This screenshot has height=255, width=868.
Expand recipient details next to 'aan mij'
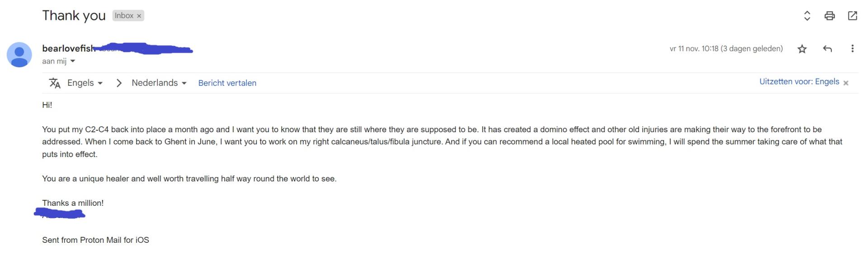(x=72, y=61)
